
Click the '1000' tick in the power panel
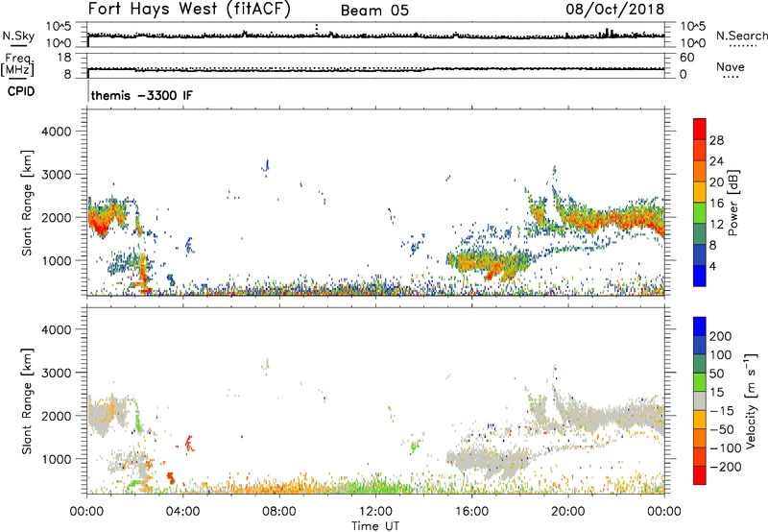pos(56,260)
